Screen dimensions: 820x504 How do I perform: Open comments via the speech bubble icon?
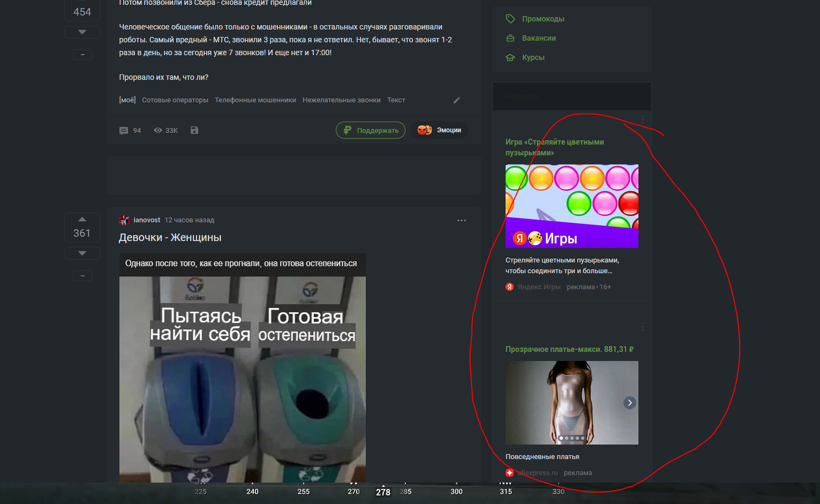click(x=124, y=130)
